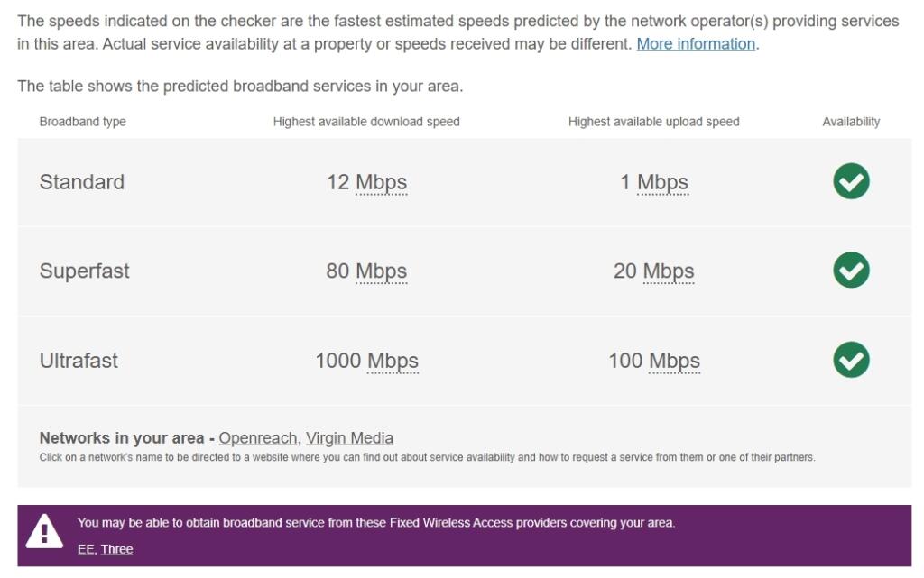Click Mbps abbreviation beside Standard 12 download

(381, 182)
